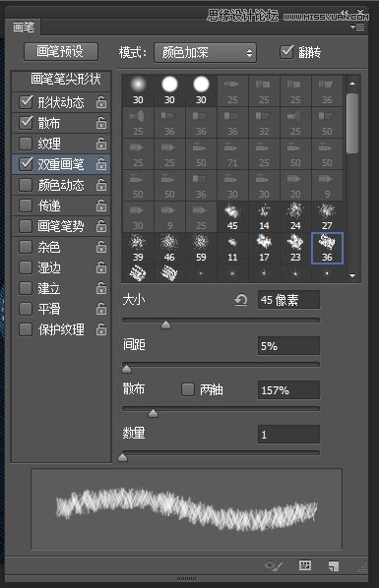Click the 大小 slider handle
This screenshot has width=379, height=588.
coord(165,324)
